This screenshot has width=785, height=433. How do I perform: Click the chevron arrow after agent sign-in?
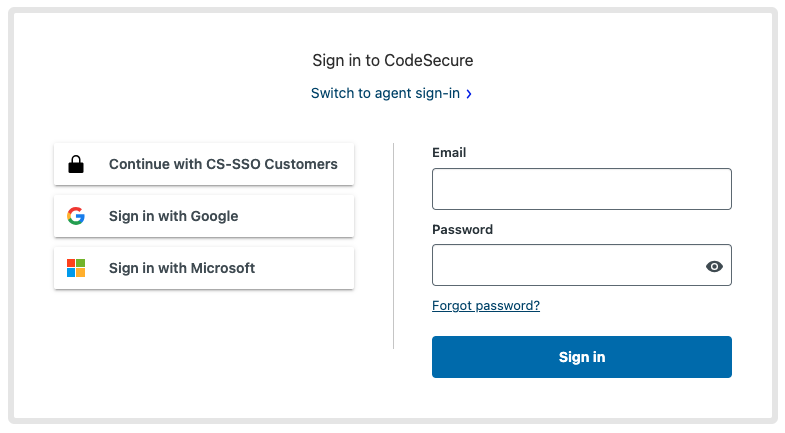click(x=469, y=94)
